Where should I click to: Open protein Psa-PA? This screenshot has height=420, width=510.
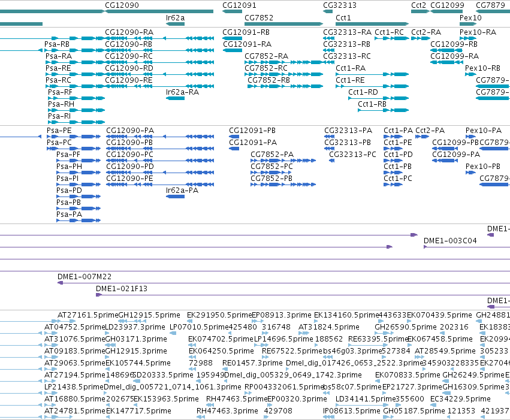pos(69,214)
